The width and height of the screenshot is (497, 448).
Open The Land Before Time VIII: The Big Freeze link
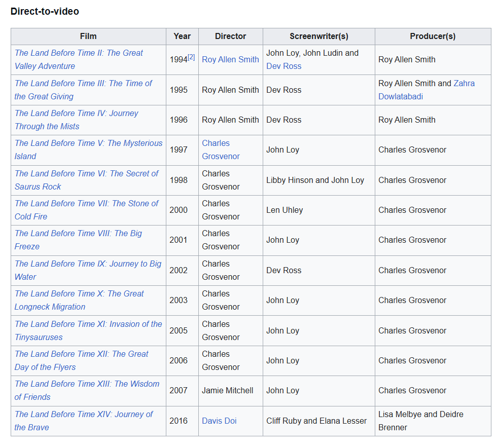click(78, 240)
